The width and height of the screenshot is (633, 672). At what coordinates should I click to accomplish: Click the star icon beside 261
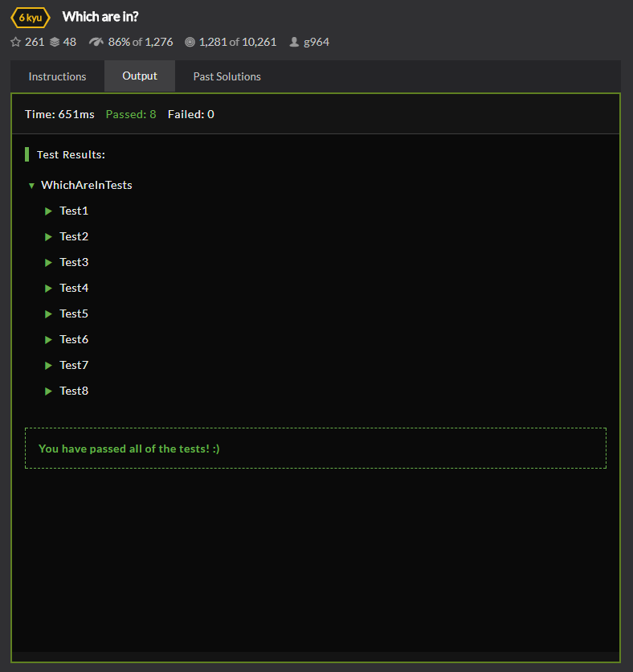click(x=16, y=42)
